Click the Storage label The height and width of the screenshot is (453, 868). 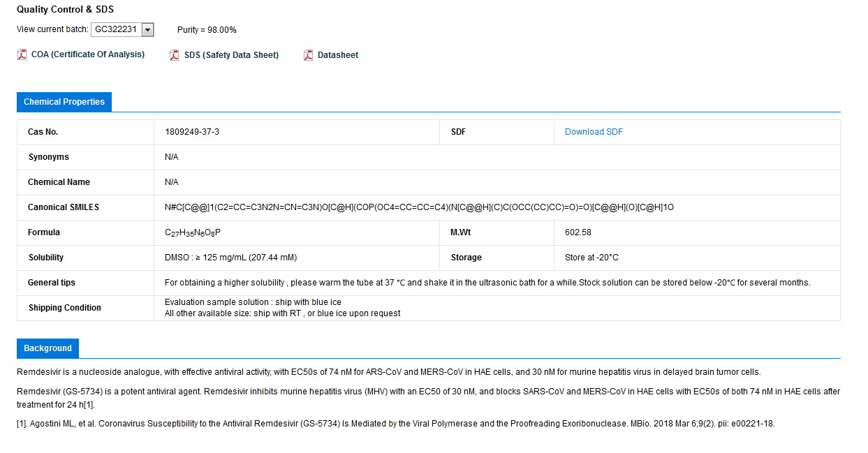tap(466, 258)
